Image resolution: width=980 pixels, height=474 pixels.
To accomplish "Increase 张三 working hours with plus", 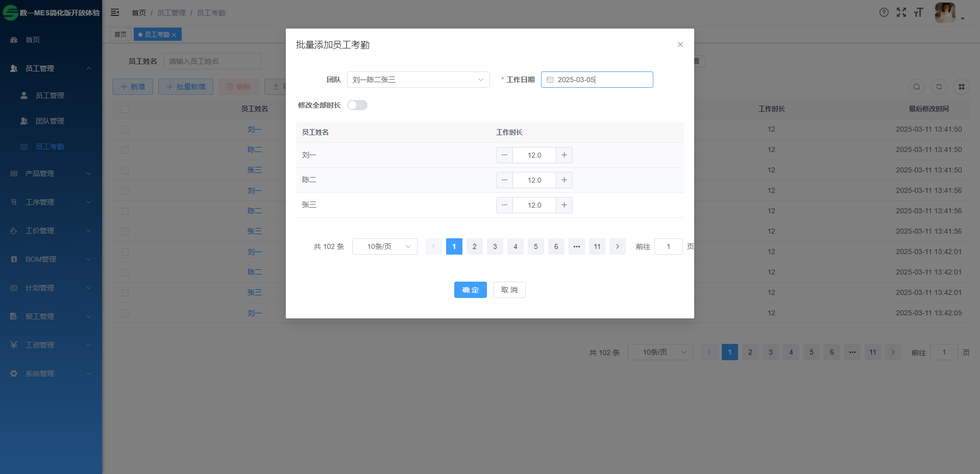I will (564, 205).
